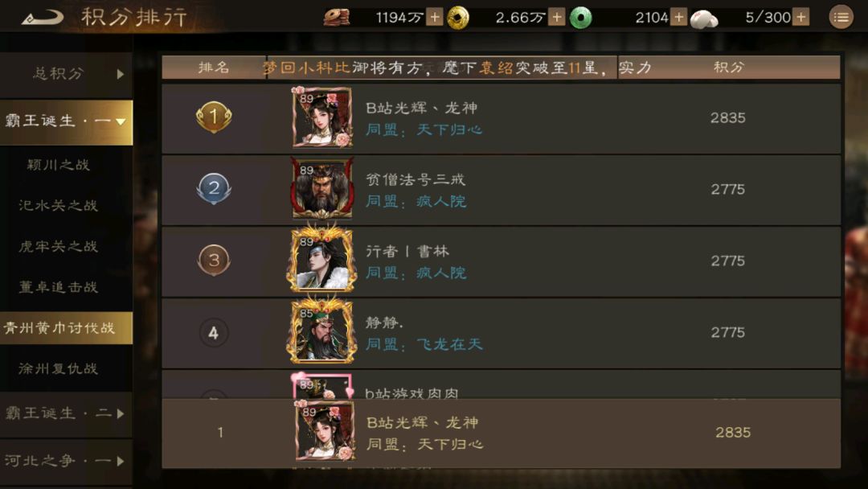Image resolution: width=868 pixels, height=489 pixels.
Task: Open avatar of player 行者丨書林
Action: pos(321,261)
